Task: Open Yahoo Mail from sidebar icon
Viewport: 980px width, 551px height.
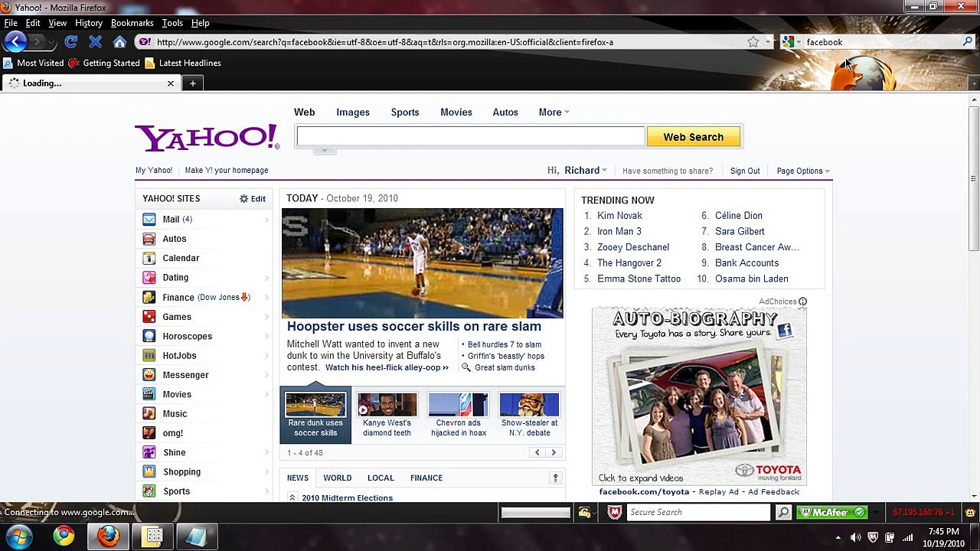Action: pos(149,220)
